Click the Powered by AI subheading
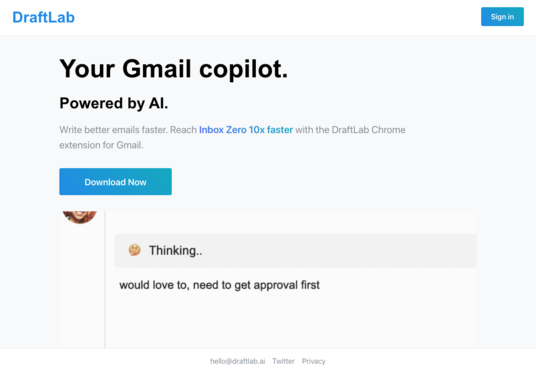536x375 pixels. click(x=114, y=103)
